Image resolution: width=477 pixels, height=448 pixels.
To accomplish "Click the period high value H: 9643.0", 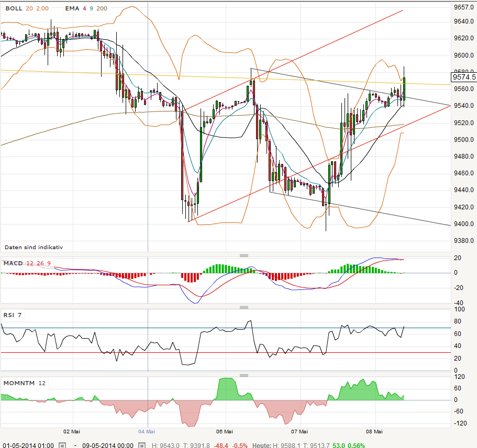I will [x=165, y=445].
